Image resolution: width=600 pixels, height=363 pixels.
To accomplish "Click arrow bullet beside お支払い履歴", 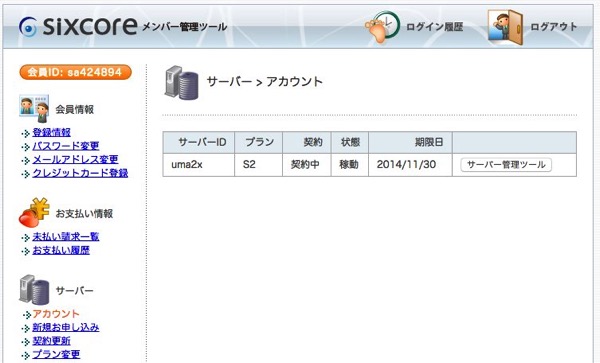I will tap(26, 252).
